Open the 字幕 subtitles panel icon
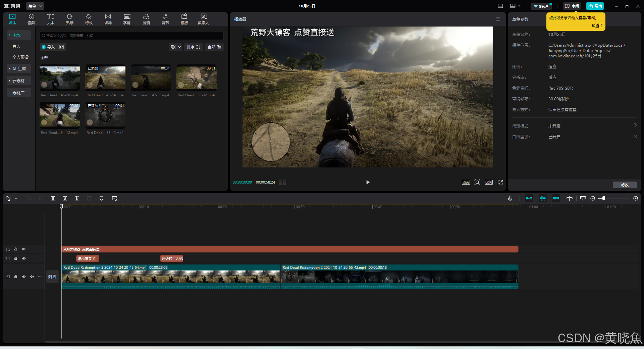The width and height of the screenshot is (644, 349). [127, 19]
